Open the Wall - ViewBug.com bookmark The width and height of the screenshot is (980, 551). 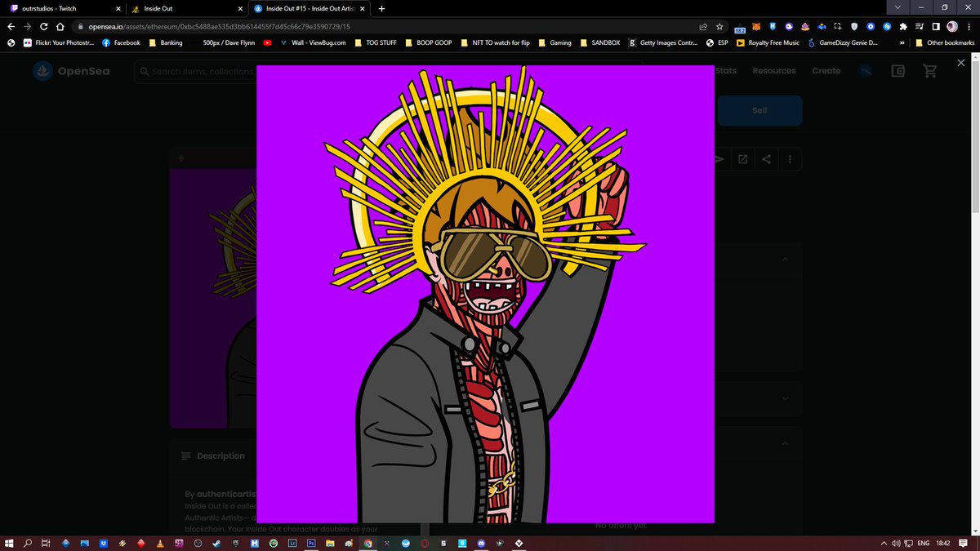click(x=313, y=42)
